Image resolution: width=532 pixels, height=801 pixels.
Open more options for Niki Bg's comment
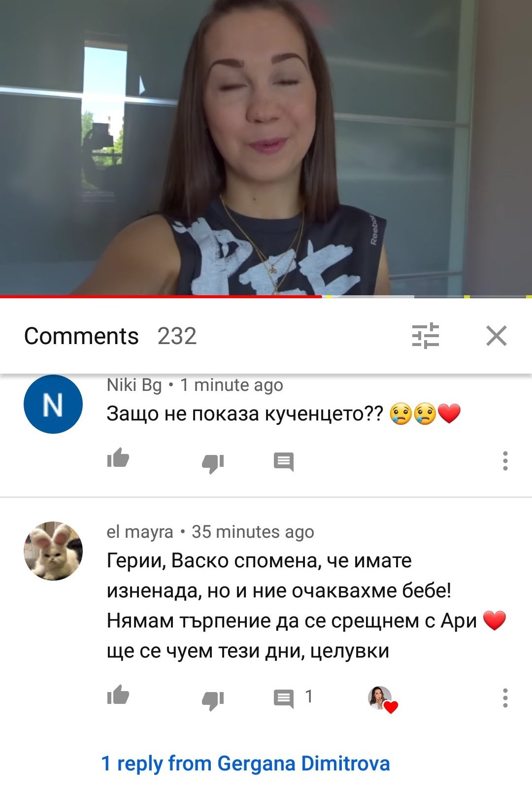pos(505,461)
